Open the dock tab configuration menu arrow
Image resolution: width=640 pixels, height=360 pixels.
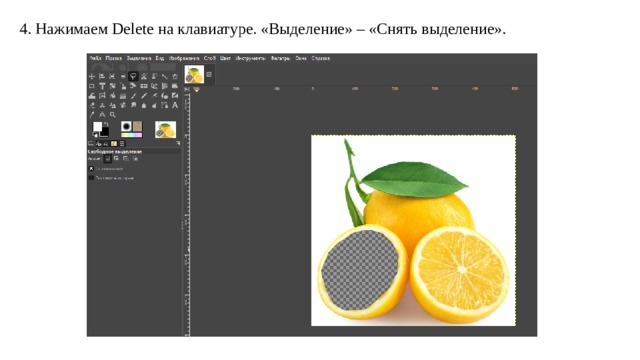[178, 143]
